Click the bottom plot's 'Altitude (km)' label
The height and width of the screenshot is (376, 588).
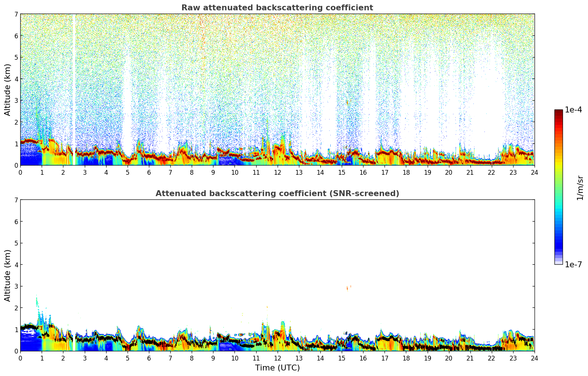pyautogui.click(x=8, y=275)
